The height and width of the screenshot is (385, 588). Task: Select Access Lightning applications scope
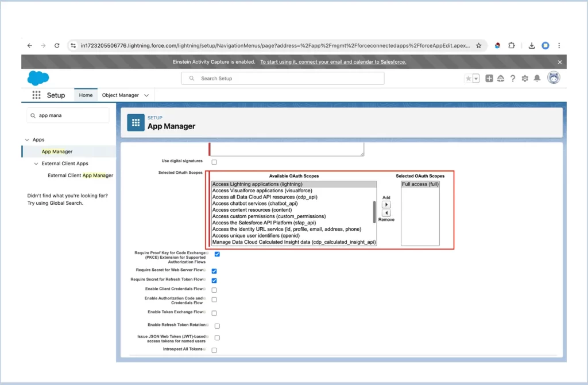point(294,184)
